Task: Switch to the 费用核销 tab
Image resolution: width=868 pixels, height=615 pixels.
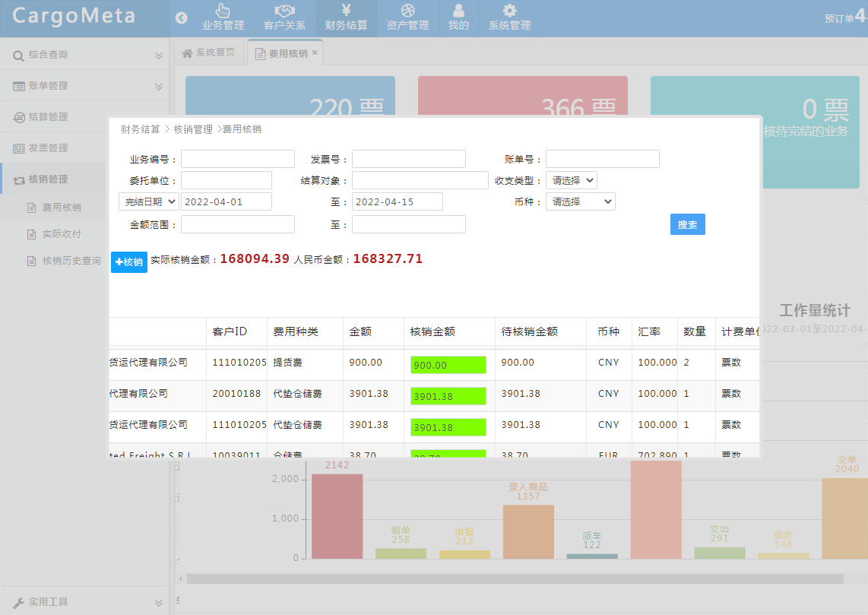Action: click(x=284, y=52)
